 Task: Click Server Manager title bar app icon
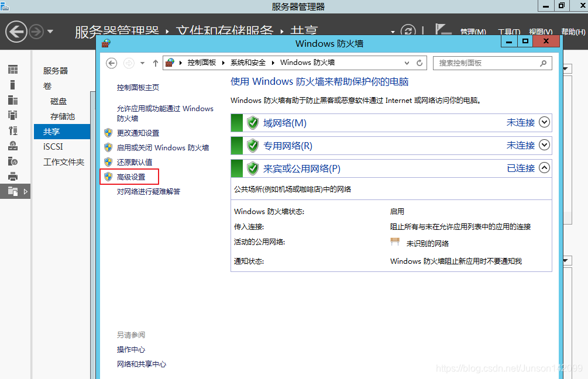tap(5, 6)
